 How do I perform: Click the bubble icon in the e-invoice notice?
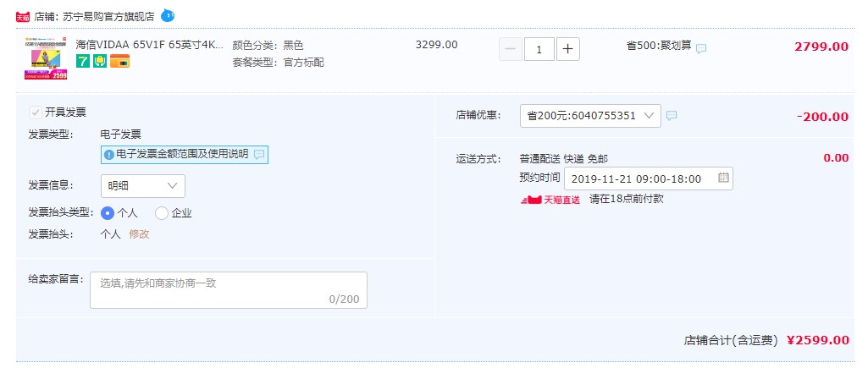click(258, 155)
